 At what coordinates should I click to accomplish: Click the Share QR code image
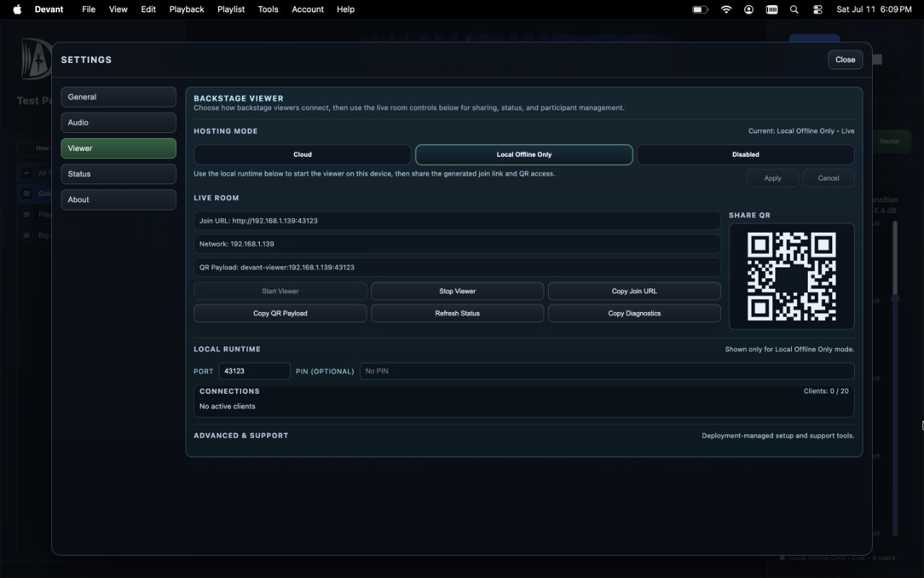pos(791,277)
